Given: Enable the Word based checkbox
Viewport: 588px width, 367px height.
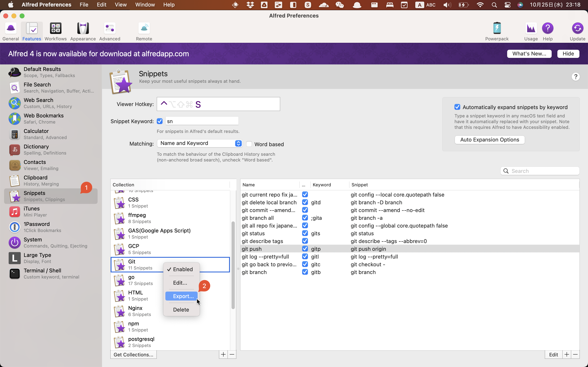Looking at the screenshot, I should (x=249, y=144).
